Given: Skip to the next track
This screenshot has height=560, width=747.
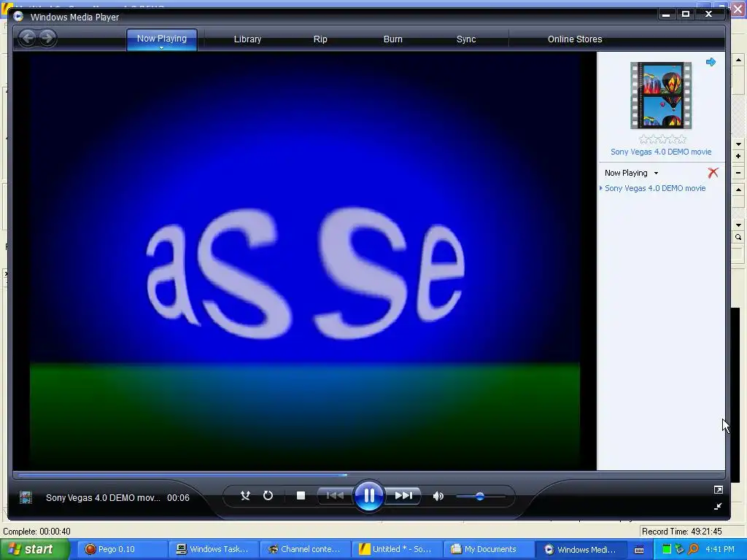Looking at the screenshot, I should pyautogui.click(x=403, y=496).
